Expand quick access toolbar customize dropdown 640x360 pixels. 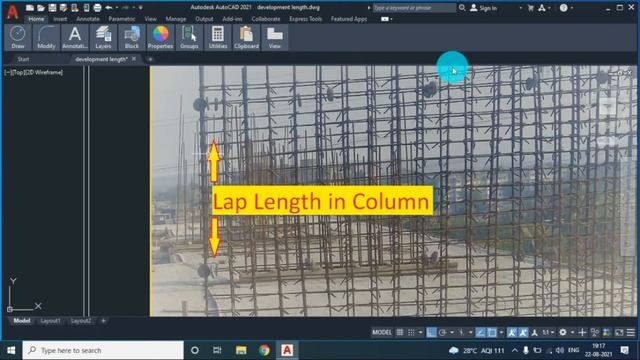point(141,8)
